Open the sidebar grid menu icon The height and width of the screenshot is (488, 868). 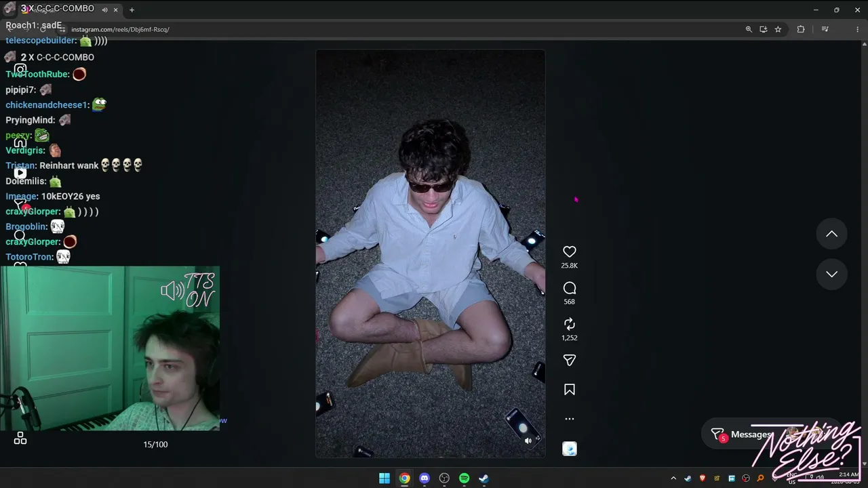point(20,439)
